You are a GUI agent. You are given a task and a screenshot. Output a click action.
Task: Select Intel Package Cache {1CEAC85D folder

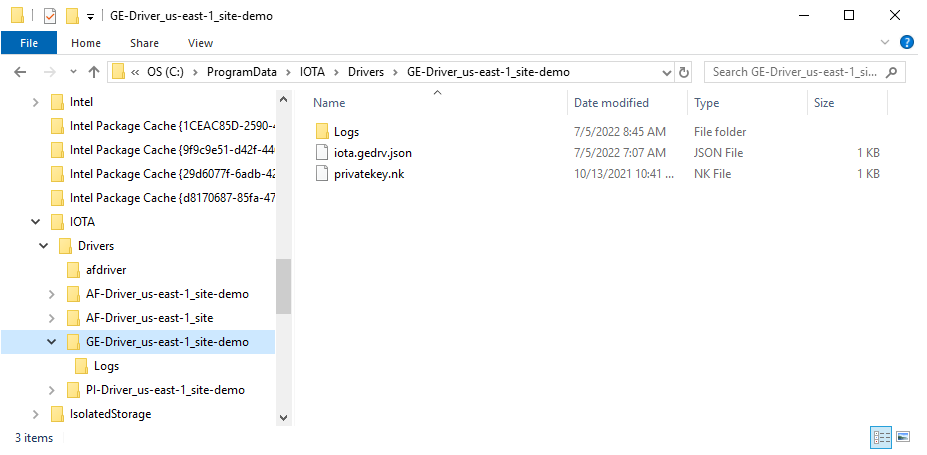[x=172, y=126]
